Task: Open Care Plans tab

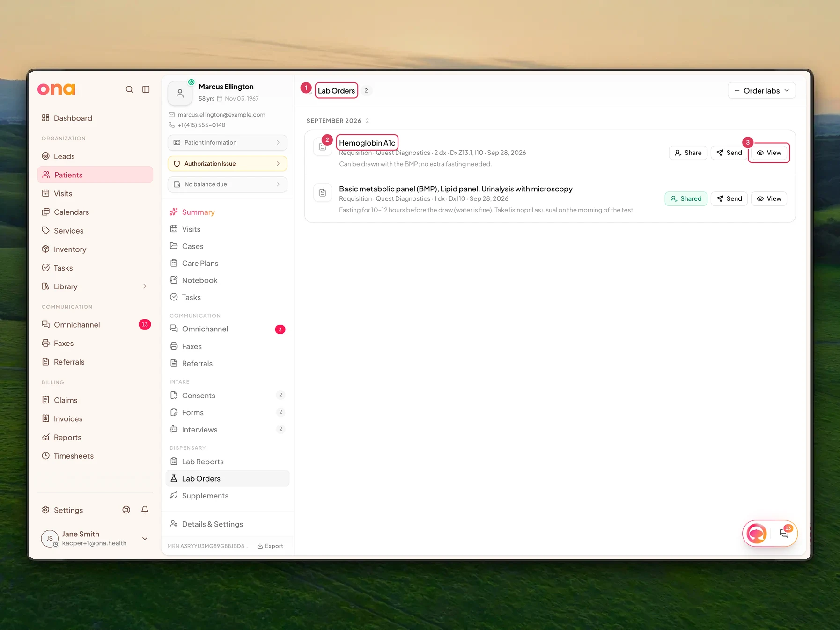Action: [x=228, y=263]
